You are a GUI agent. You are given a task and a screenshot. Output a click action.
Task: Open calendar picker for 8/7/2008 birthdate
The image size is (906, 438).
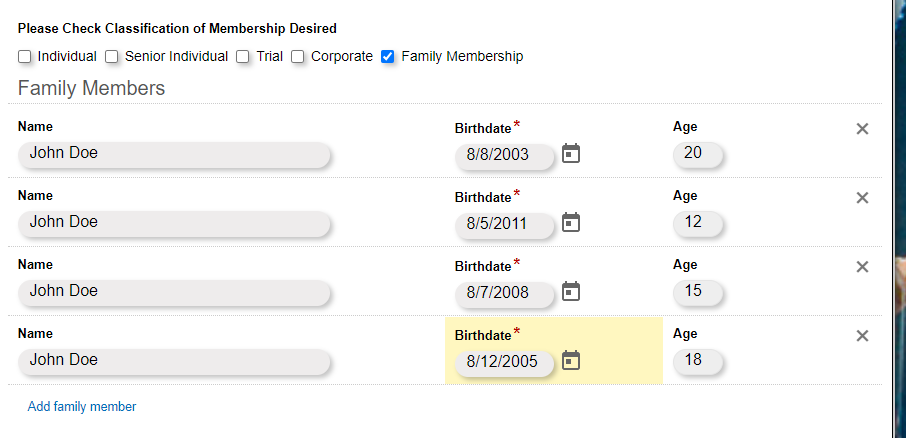pyautogui.click(x=571, y=291)
